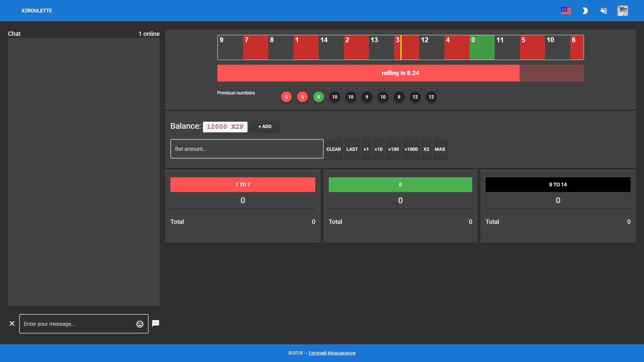Open the copyright link Евгений Мнацаканов

tap(331, 353)
